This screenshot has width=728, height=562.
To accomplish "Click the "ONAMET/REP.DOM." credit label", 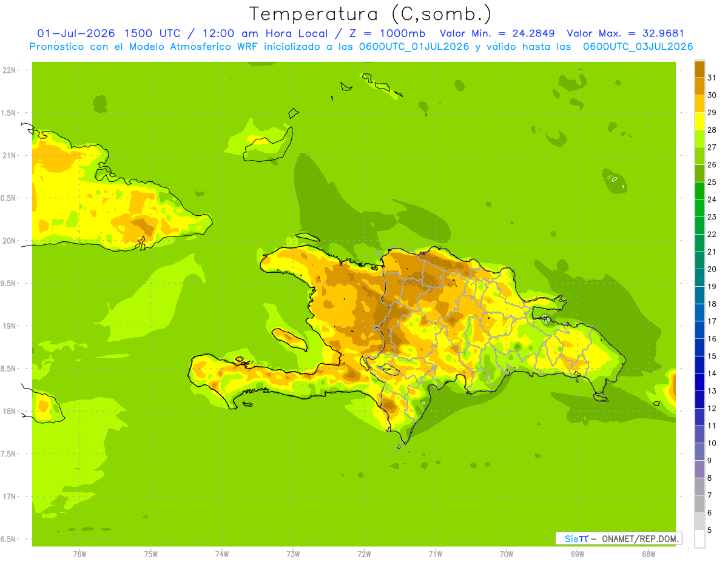I will [641, 538].
